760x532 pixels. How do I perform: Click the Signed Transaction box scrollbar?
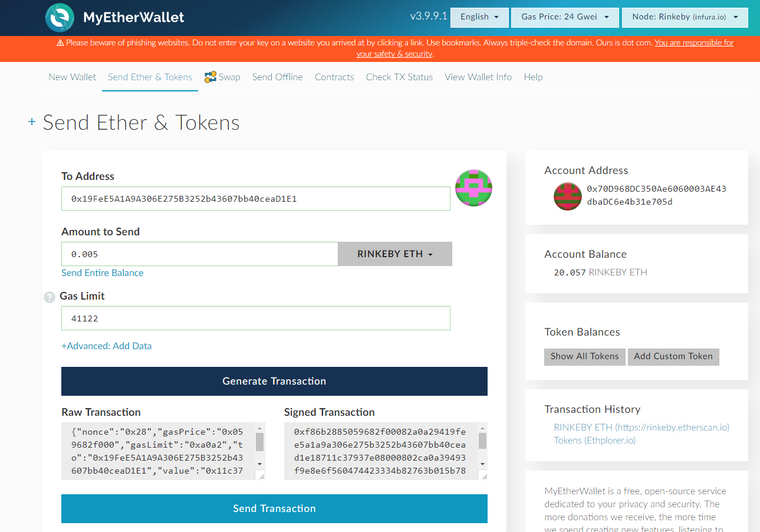tap(482, 441)
